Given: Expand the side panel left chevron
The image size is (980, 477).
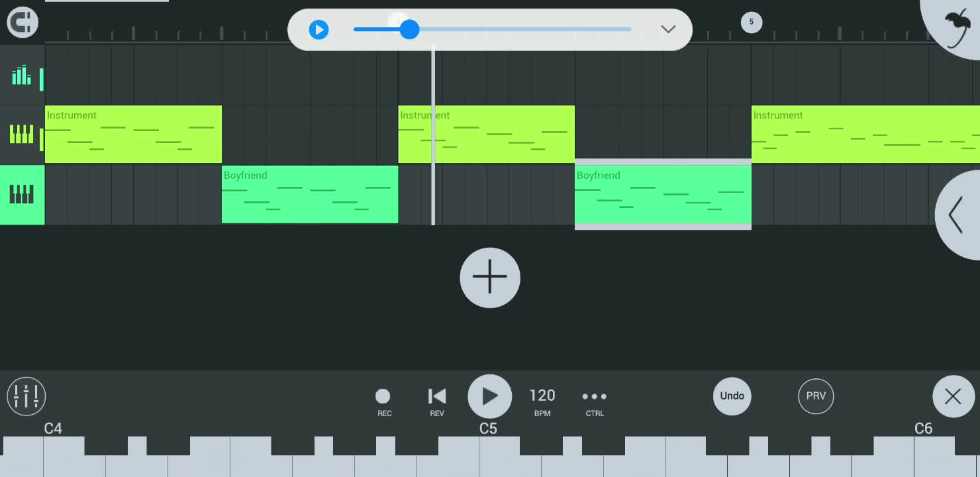Looking at the screenshot, I should [957, 215].
